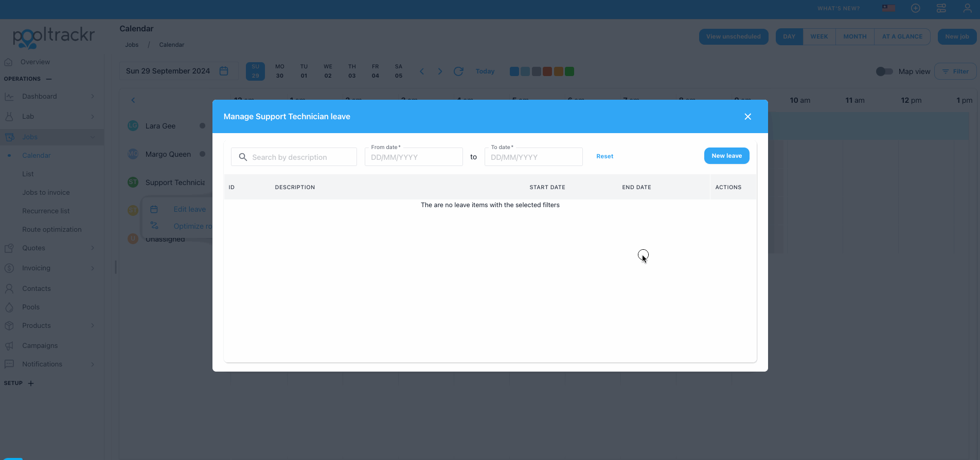Switch to DAY calendar view
Viewport: 980px width, 460px height.
789,36
